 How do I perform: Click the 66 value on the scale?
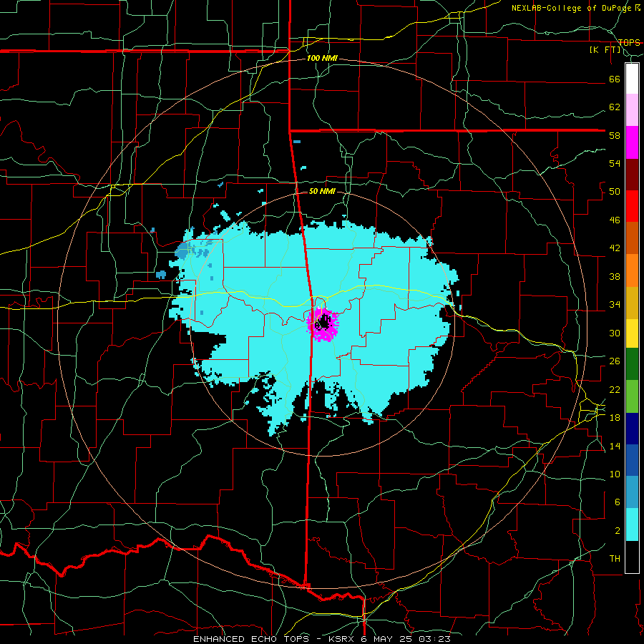tap(615, 79)
